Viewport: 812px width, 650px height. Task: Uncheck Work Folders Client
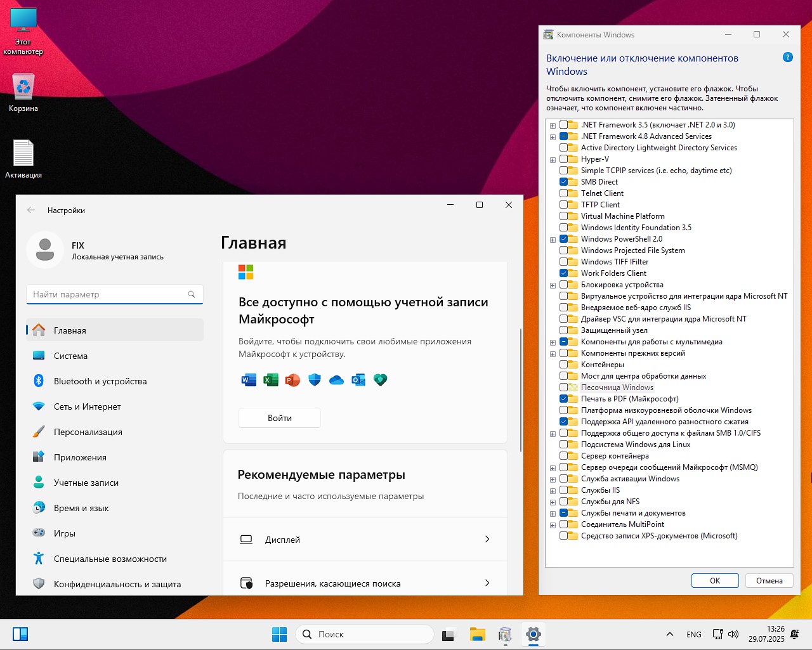pos(564,273)
